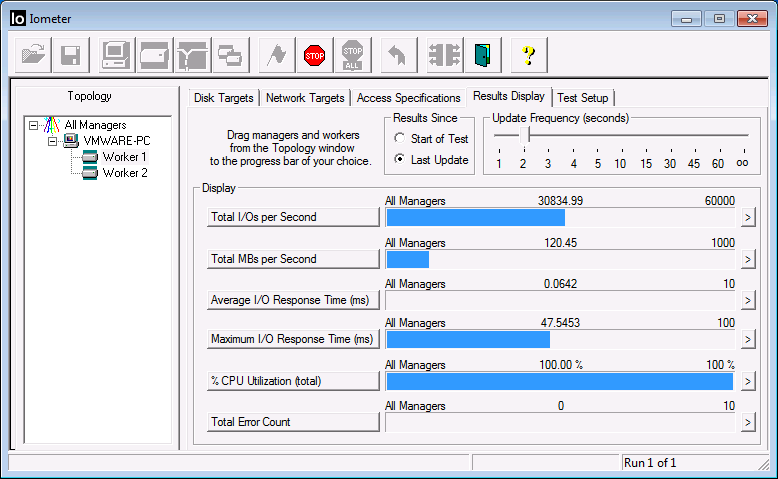Start a new manager via toolbar icon
This screenshot has height=479, width=778.
tap(117, 55)
